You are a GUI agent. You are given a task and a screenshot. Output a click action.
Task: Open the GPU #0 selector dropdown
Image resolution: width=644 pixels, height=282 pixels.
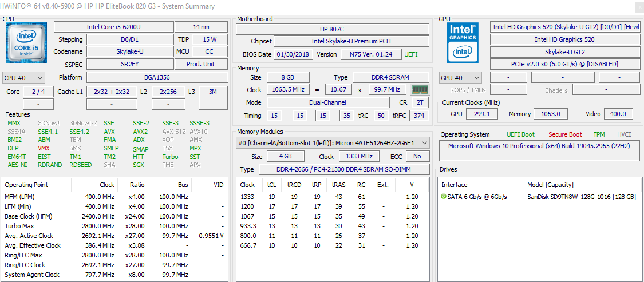(x=460, y=77)
